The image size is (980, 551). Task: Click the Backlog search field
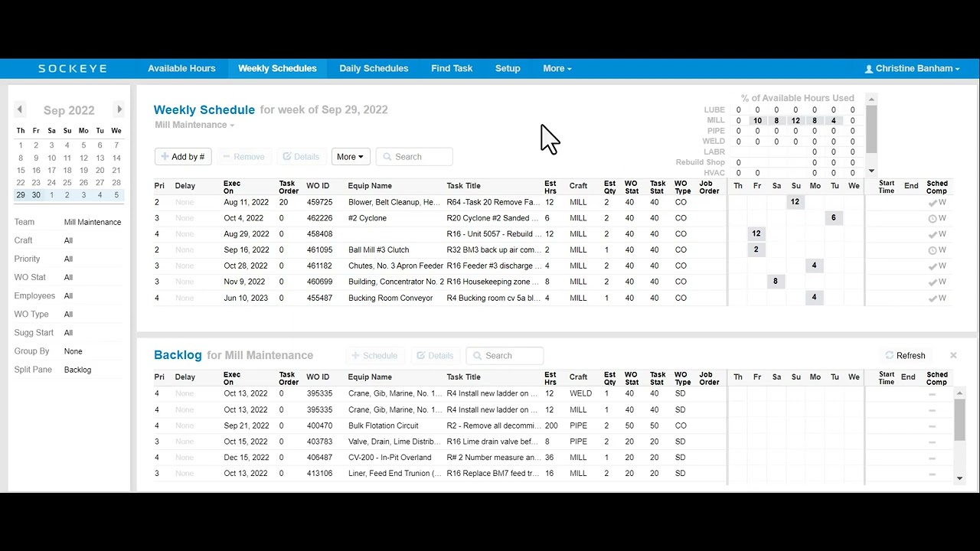coord(505,356)
